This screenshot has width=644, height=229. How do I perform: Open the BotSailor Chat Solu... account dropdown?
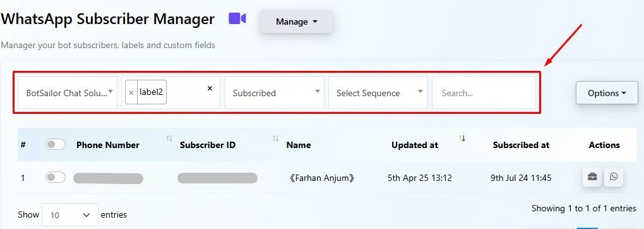68,92
